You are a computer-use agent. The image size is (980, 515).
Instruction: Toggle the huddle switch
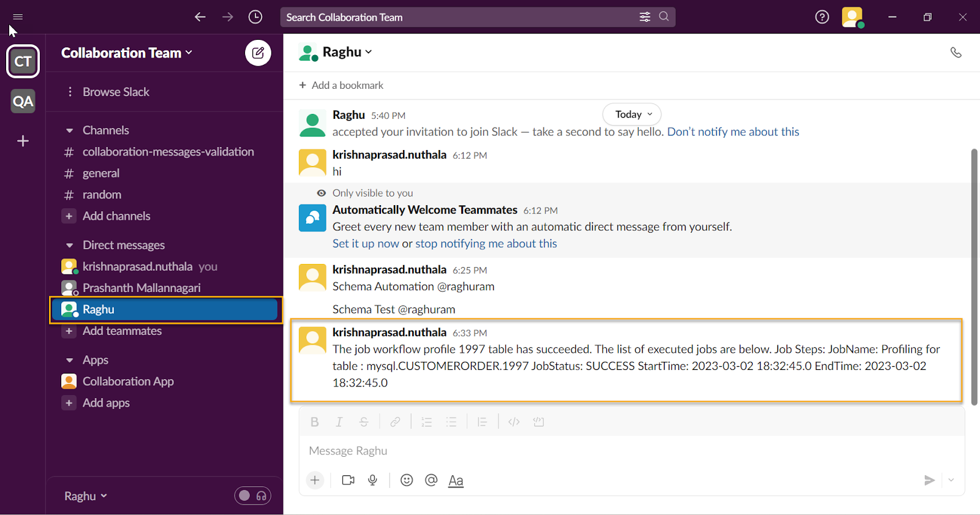pos(252,496)
